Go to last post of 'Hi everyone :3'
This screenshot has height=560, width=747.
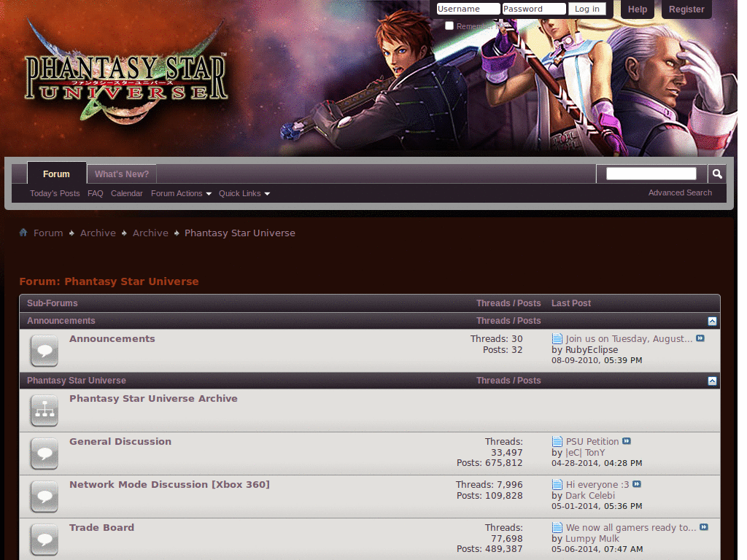click(x=636, y=484)
